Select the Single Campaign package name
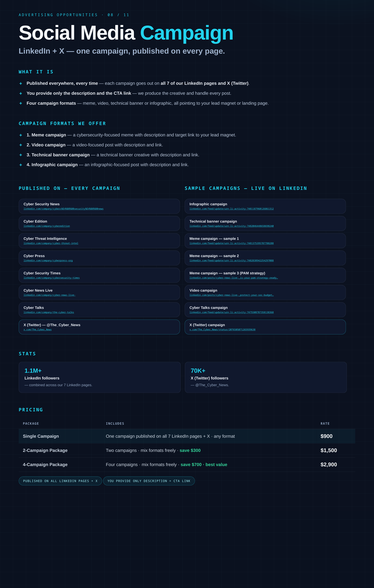The width and height of the screenshot is (374, 588). click(41, 436)
